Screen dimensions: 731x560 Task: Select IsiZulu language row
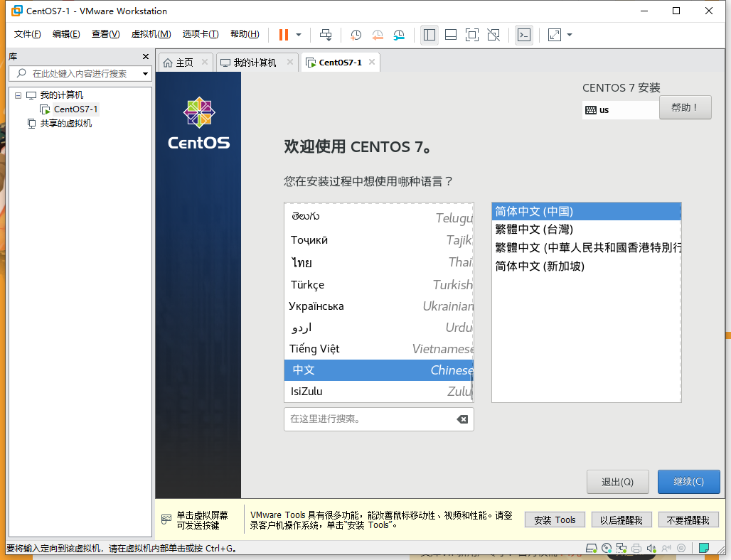pyautogui.click(x=378, y=392)
